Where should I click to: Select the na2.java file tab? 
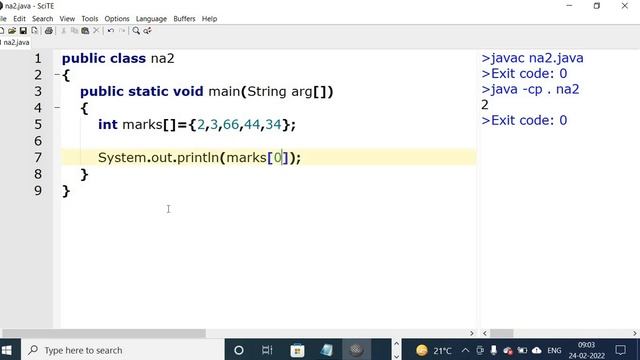click(x=16, y=42)
